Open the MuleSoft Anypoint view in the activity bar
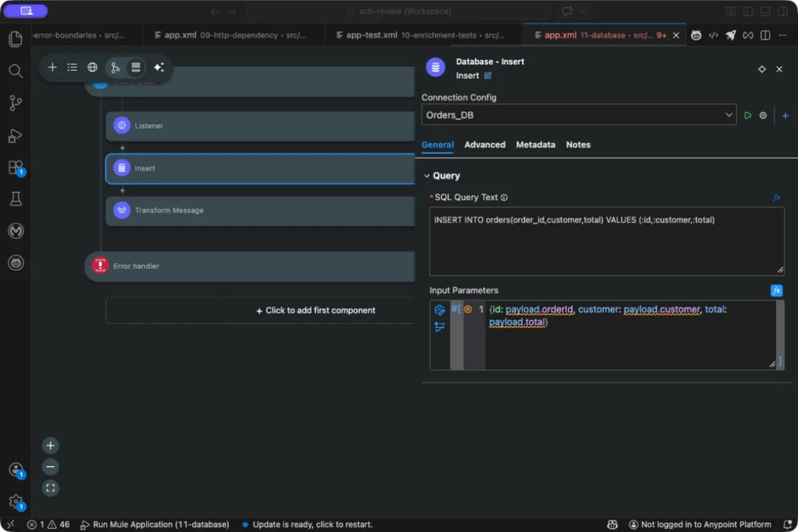Screen dimensions: 798x532 point(16,231)
